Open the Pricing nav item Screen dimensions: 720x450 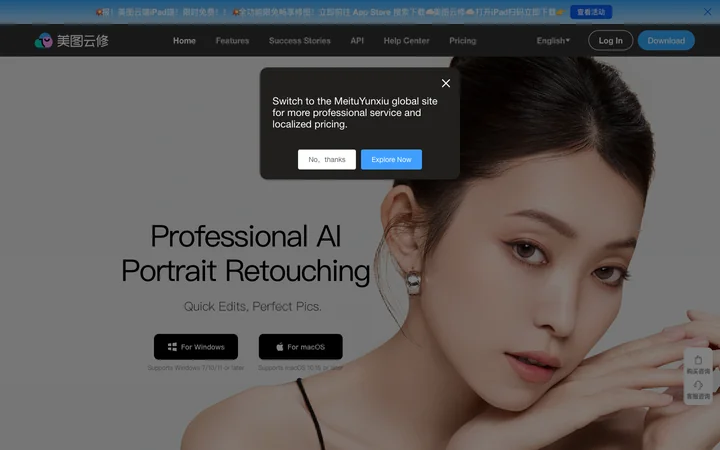coord(462,40)
